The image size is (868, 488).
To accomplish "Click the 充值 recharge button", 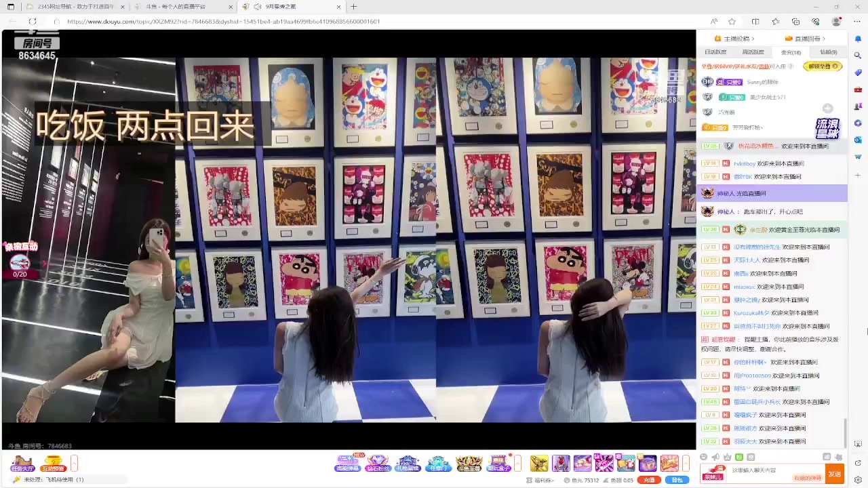I will click(649, 480).
